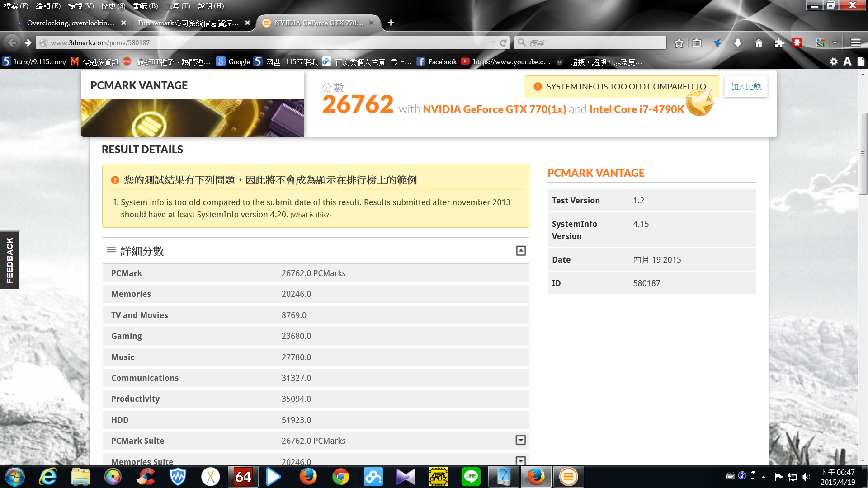
Task: Open the volume speaker tray icon
Action: pyautogui.click(x=806, y=477)
